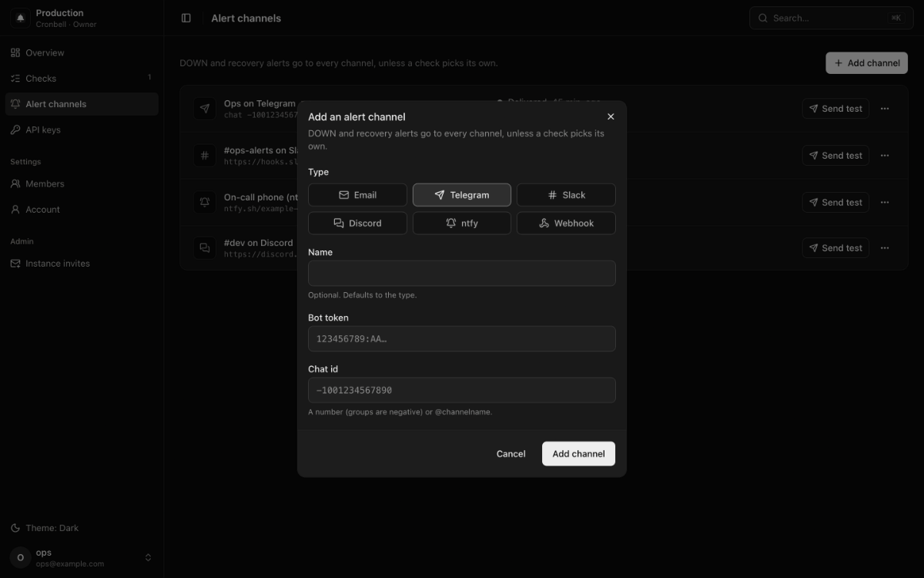Click the Chat id input field
924x578 pixels.
(x=462, y=390)
